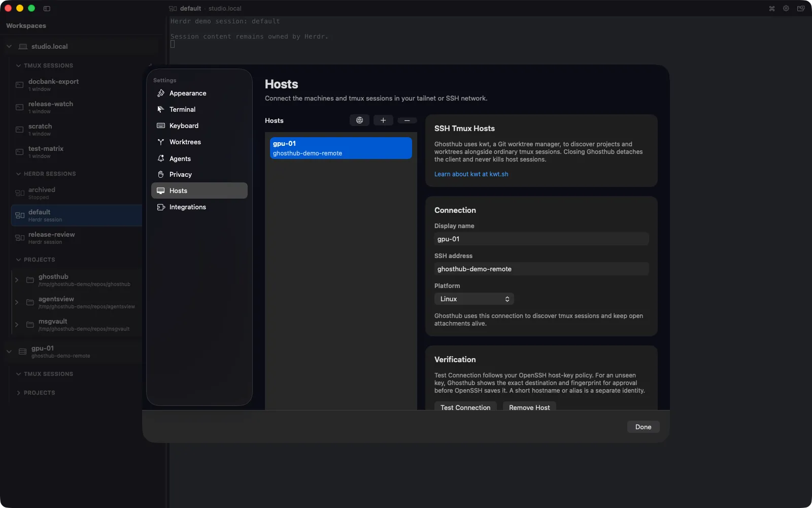
Task: Select the gpu-01 host row in Hosts list
Action: 341,148
